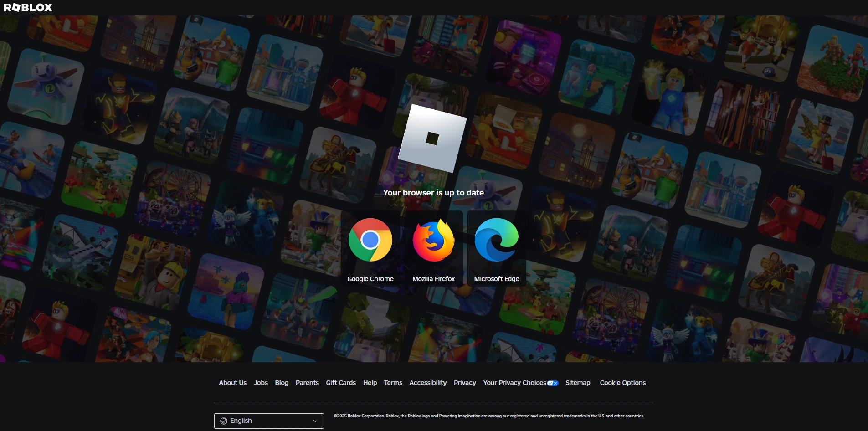Viewport: 868px width, 431px height.
Task: Open the Jobs footer link
Action: click(x=261, y=383)
